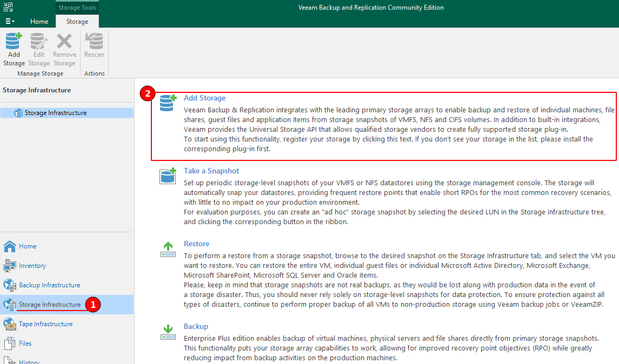
Task: Click the Add Storage ribbon button
Action: tap(14, 50)
